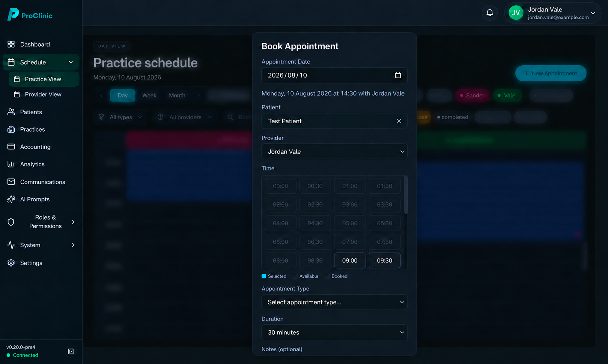
Task: Click the Connected status text
Action: coord(26,355)
